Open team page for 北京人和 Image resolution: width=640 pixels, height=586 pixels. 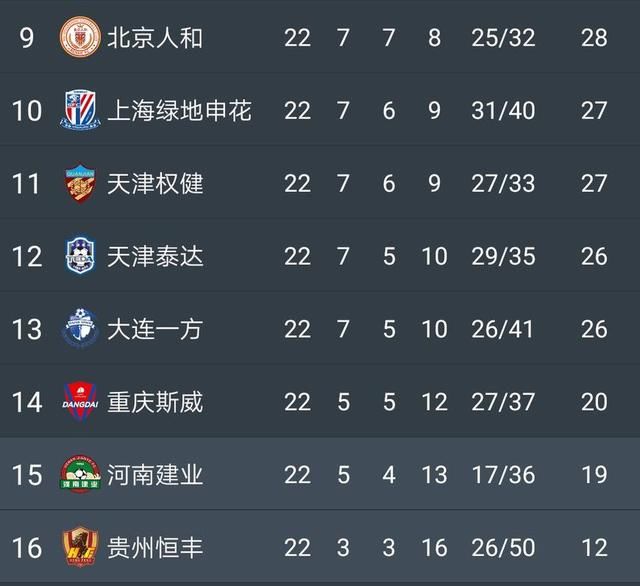click(155, 38)
